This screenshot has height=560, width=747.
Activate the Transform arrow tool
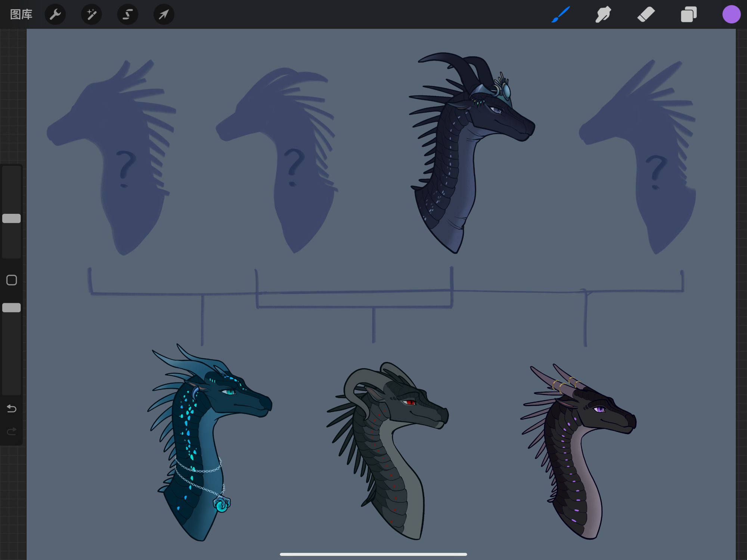coord(164,15)
